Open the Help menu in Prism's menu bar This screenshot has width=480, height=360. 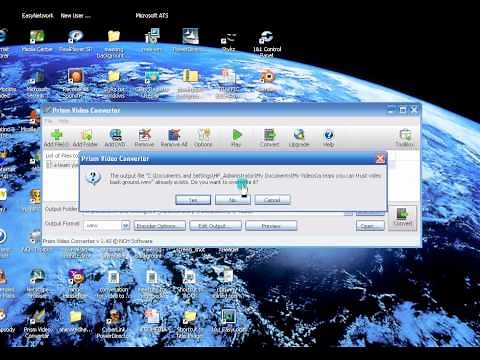click(63, 121)
